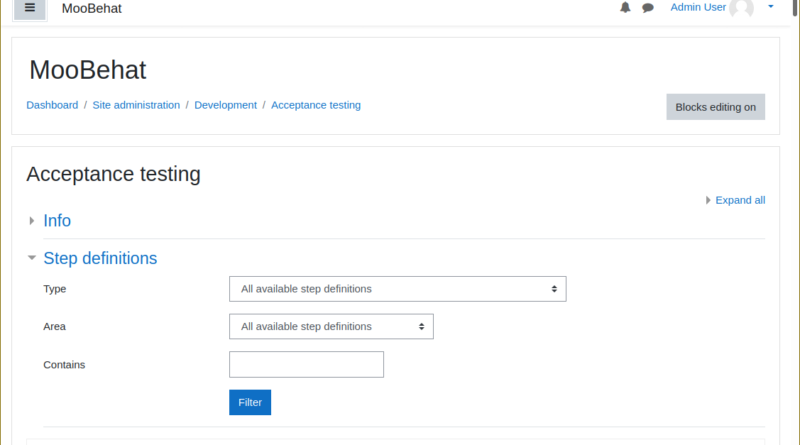Click the Acceptance testing breadcrumb link

[x=316, y=105]
